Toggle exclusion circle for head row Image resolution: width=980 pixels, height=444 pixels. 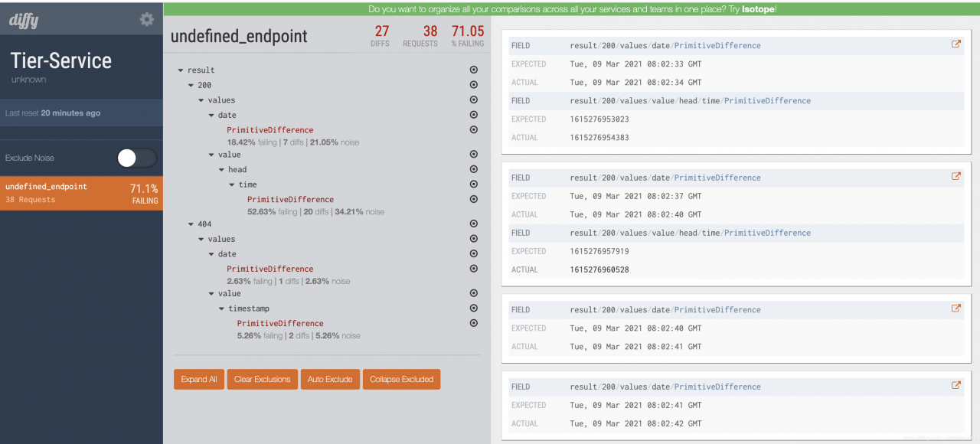[473, 169]
